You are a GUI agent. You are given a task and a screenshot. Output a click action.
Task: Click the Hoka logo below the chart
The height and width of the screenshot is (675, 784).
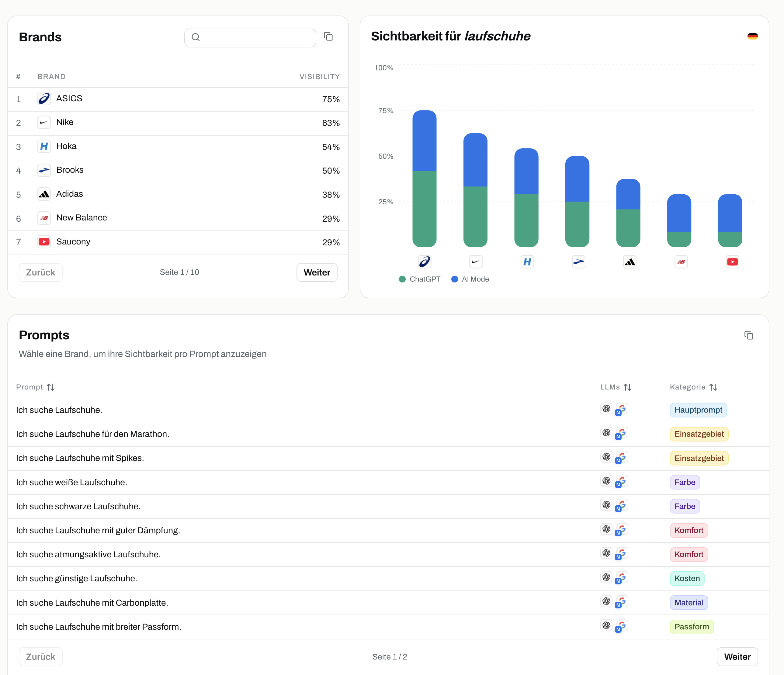pos(527,262)
